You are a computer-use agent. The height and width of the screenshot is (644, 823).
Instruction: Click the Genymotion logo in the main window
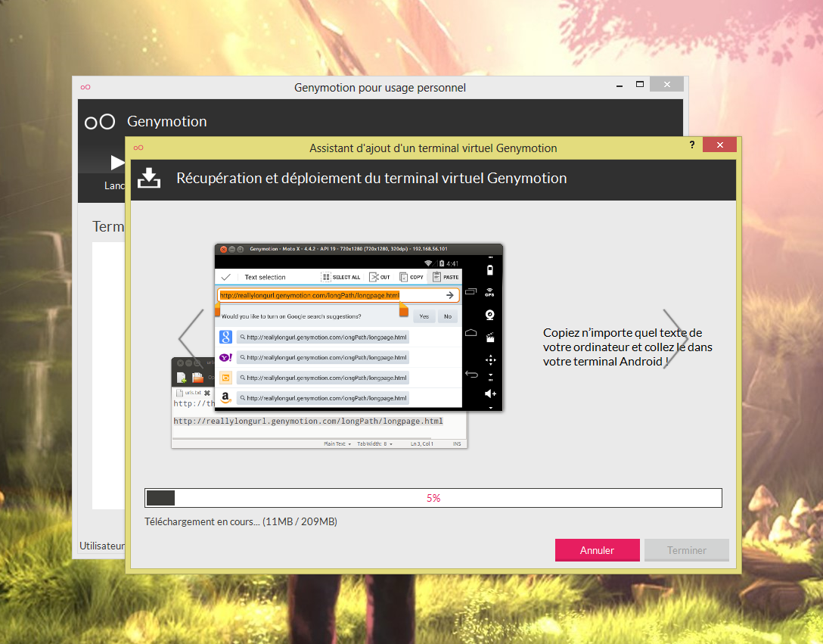click(x=100, y=122)
